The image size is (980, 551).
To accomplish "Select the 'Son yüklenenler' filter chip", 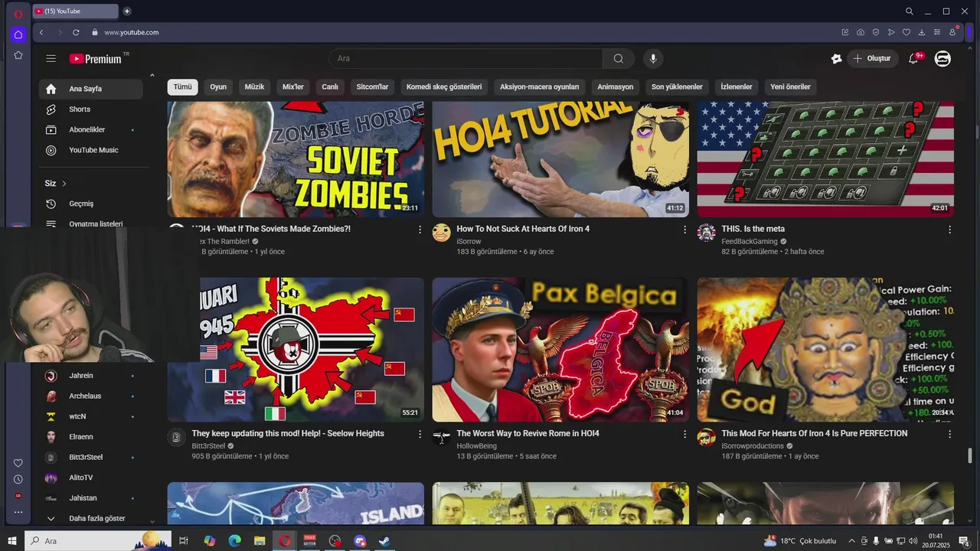I will coord(677,86).
